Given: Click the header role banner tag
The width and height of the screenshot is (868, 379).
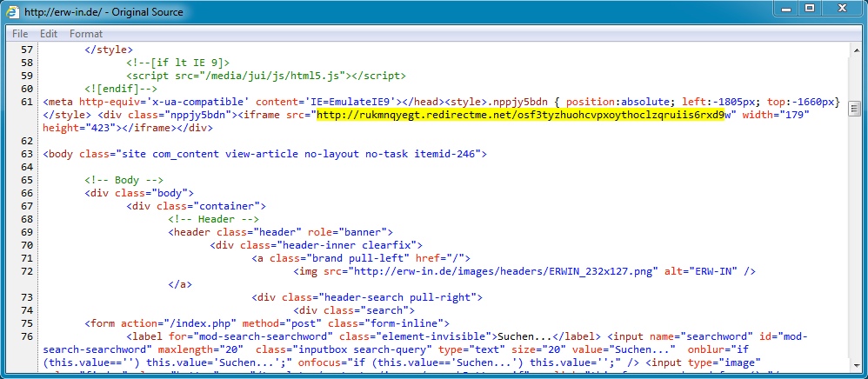Looking at the screenshot, I should coord(282,232).
